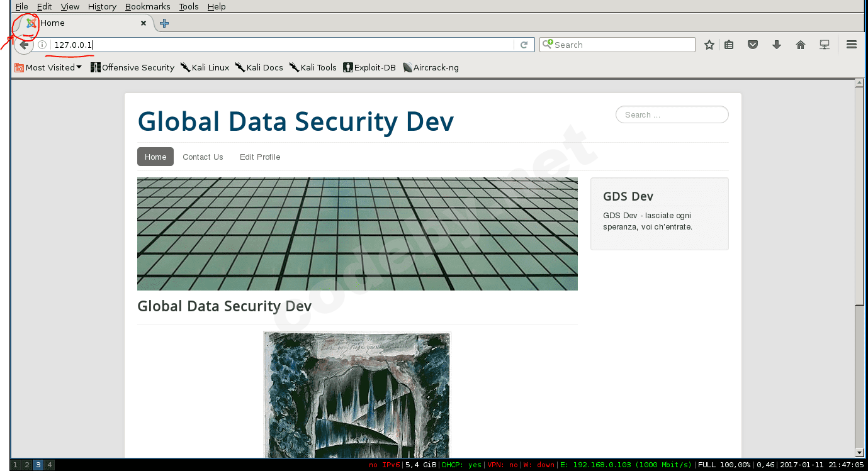Click the Edit Profile navigation link
The image size is (868, 471).
click(x=260, y=157)
